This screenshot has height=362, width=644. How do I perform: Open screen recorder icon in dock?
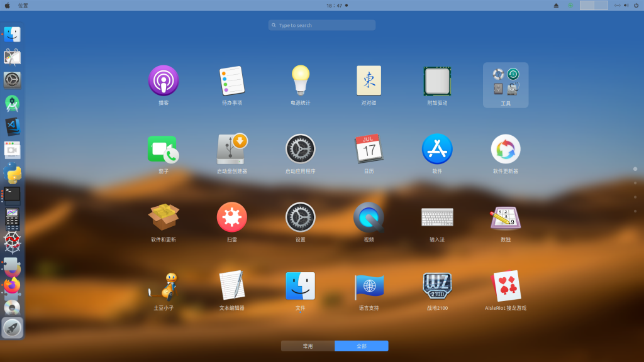pyautogui.click(x=12, y=150)
